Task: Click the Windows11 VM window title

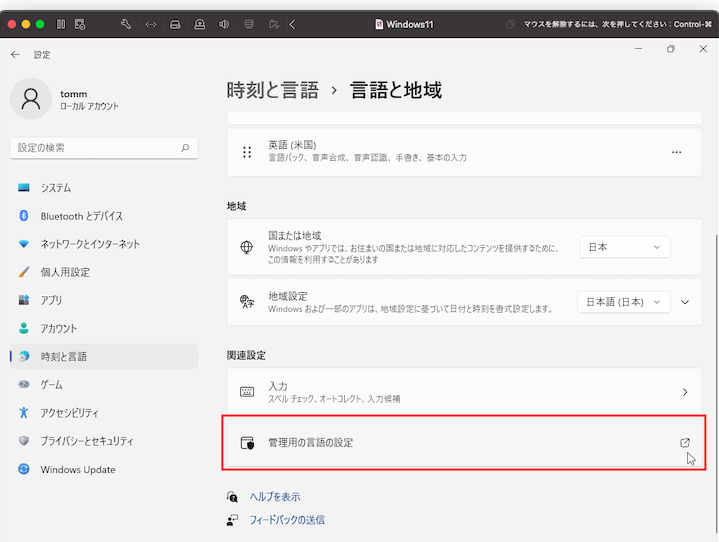Action: point(404,24)
